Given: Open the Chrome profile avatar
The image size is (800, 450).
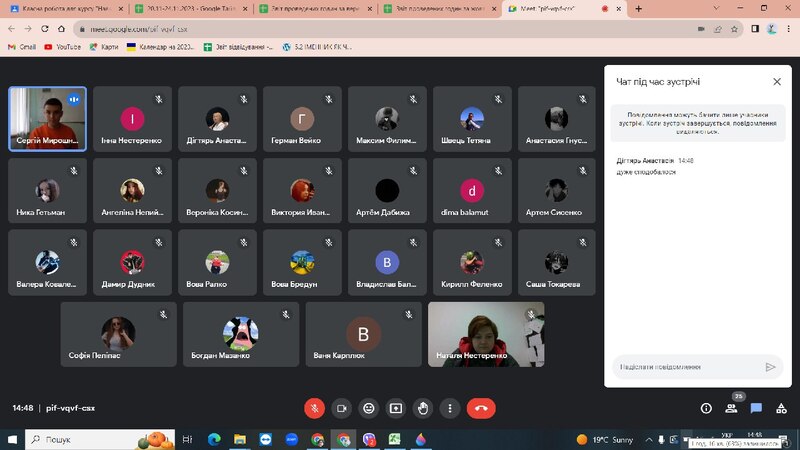Looking at the screenshot, I should point(771,29).
